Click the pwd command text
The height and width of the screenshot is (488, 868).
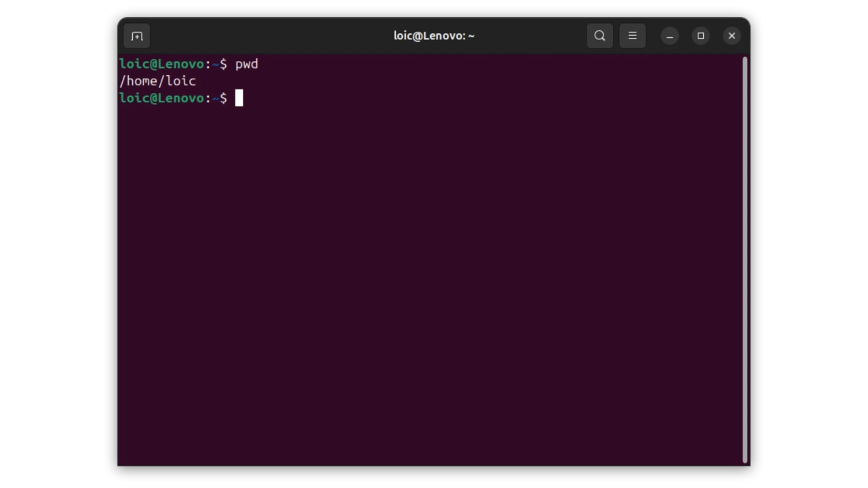point(247,64)
